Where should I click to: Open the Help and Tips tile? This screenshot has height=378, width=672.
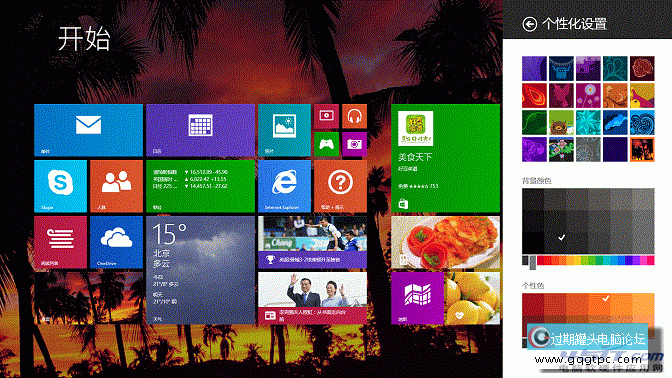340,186
